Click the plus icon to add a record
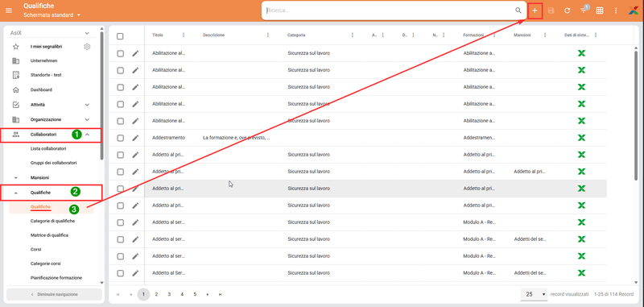Viewport: 644px width, 307px height. [x=535, y=10]
